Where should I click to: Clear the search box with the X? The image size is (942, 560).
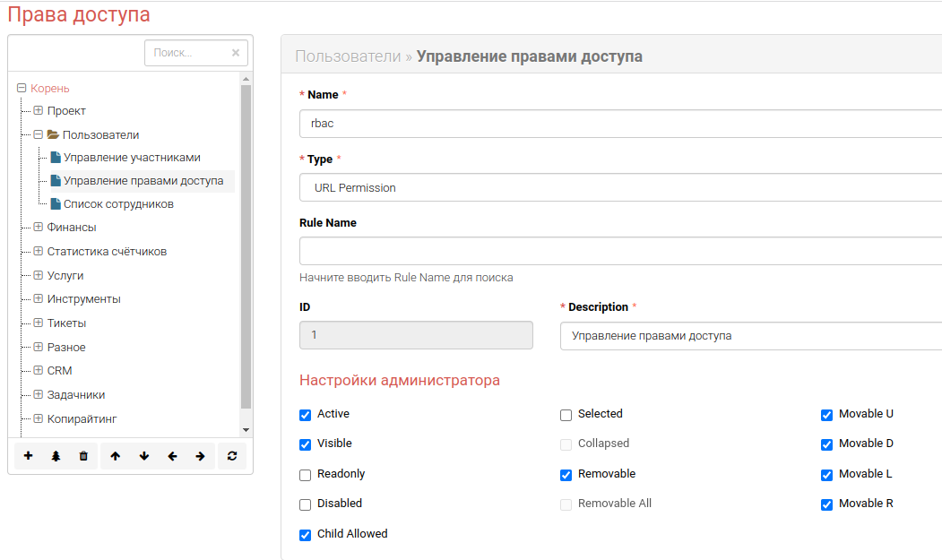pos(236,53)
